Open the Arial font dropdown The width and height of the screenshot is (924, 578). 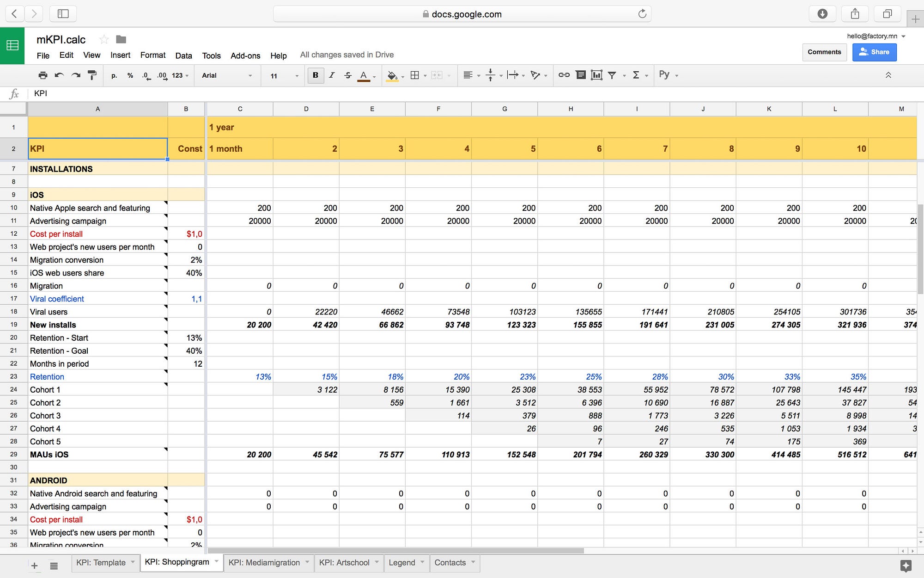[x=227, y=75]
